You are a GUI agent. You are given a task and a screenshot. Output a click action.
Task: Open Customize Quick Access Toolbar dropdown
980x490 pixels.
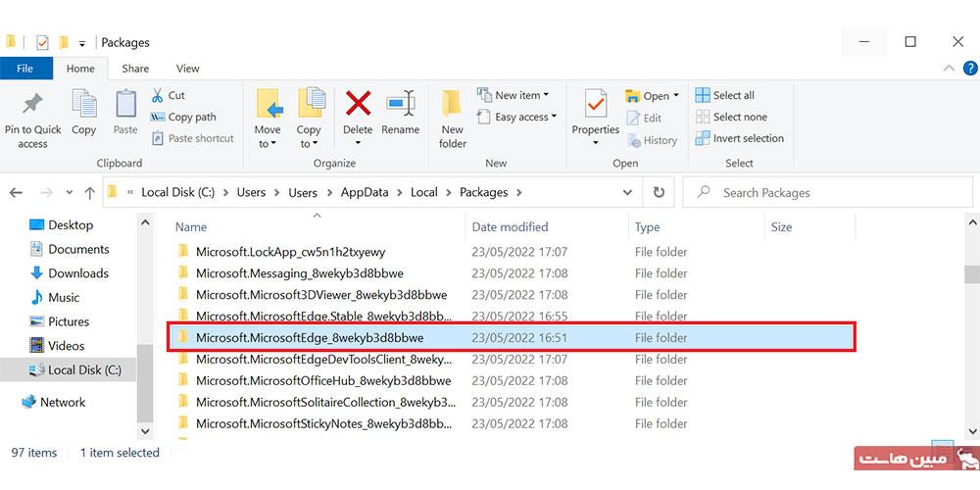[82, 44]
